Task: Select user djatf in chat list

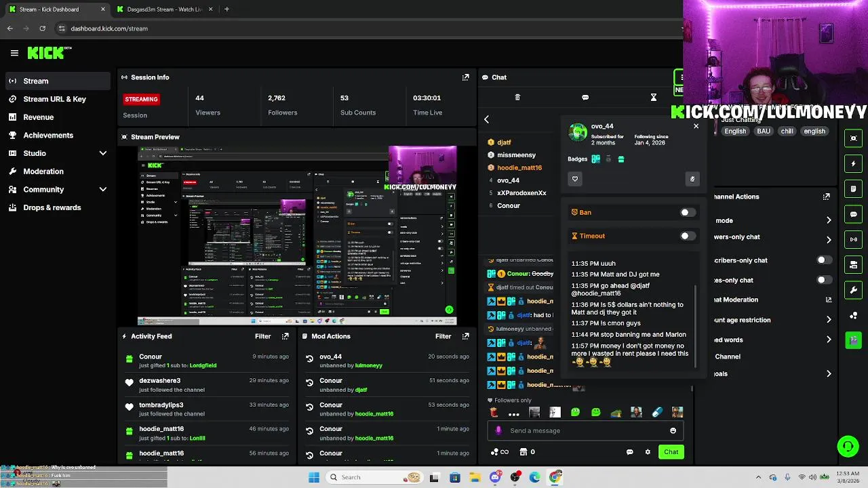Action: (504, 142)
